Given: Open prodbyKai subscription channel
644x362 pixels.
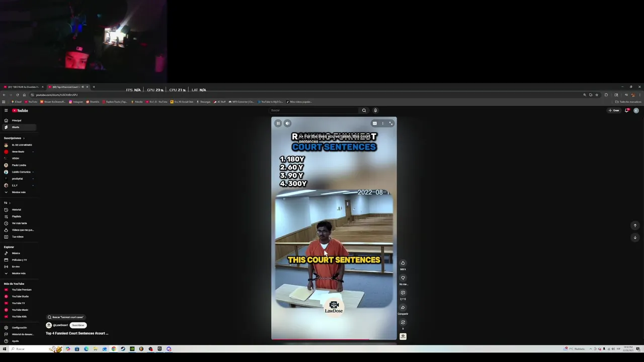Looking at the screenshot, I should coord(19,178).
